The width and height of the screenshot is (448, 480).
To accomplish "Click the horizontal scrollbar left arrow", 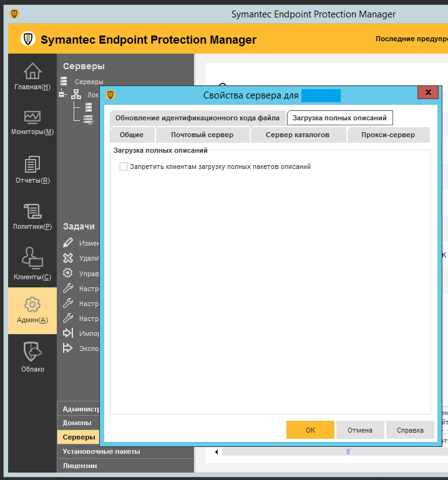I will 217,452.
